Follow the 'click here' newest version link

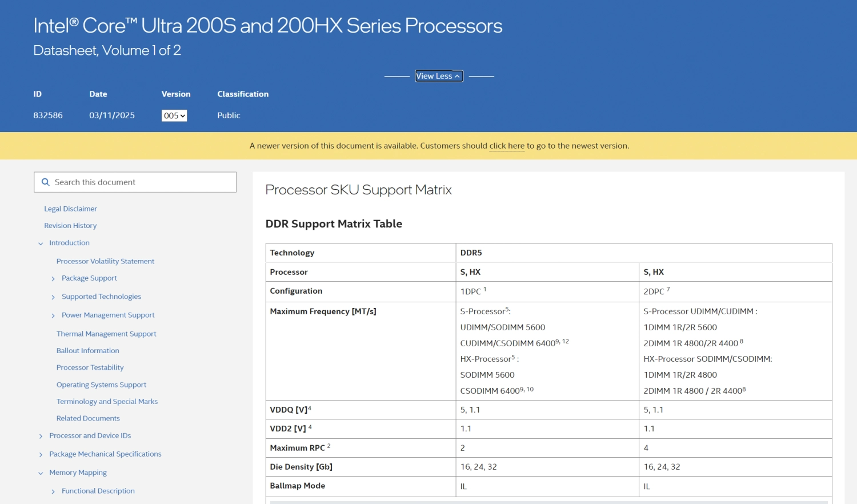[507, 146]
